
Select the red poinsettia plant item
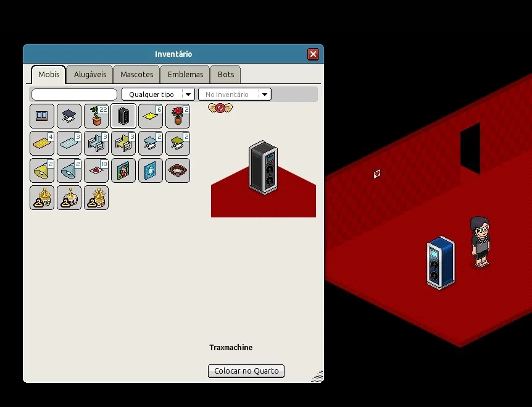[178, 116]
